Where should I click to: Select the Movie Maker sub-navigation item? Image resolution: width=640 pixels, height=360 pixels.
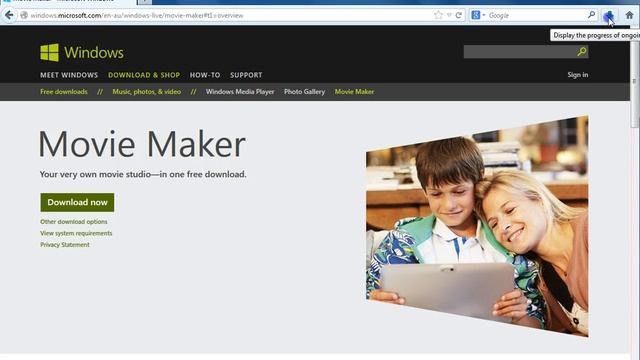pos(354,92)
